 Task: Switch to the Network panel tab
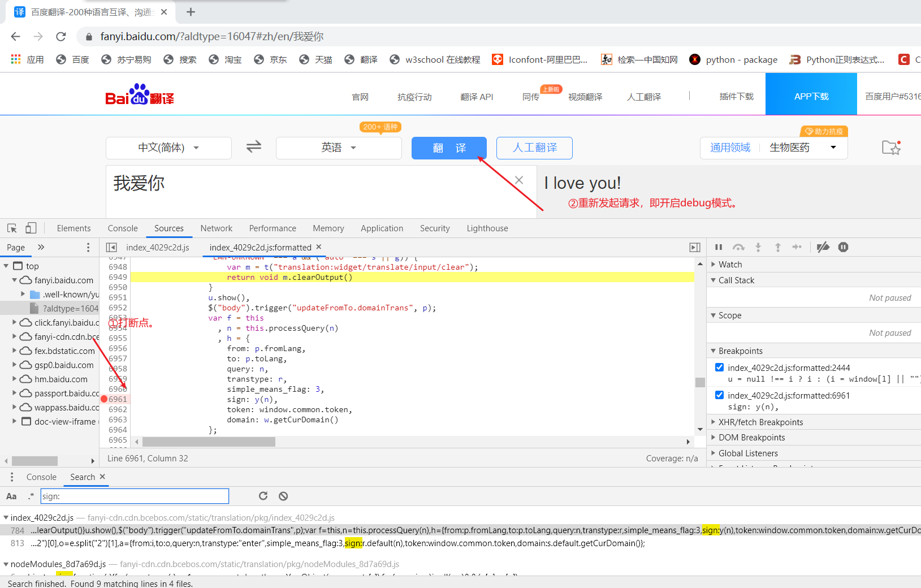pyautogui.click(x=217, y=228)
